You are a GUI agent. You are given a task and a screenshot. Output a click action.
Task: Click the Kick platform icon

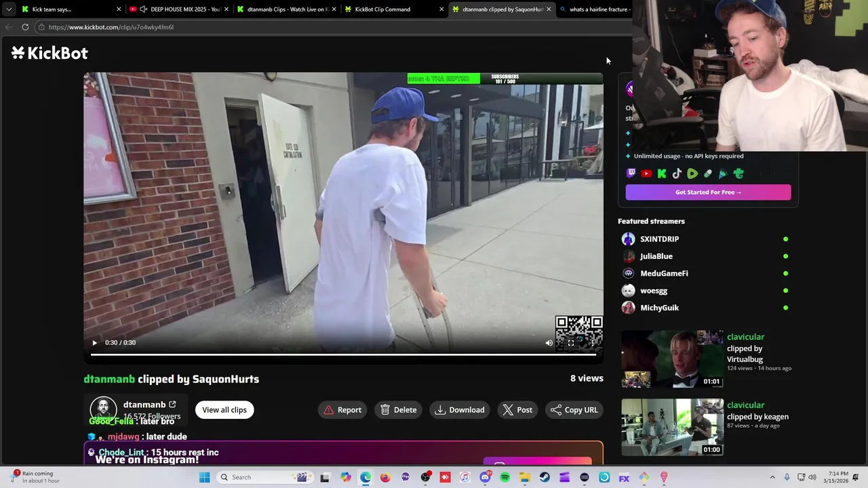point(662,174)
